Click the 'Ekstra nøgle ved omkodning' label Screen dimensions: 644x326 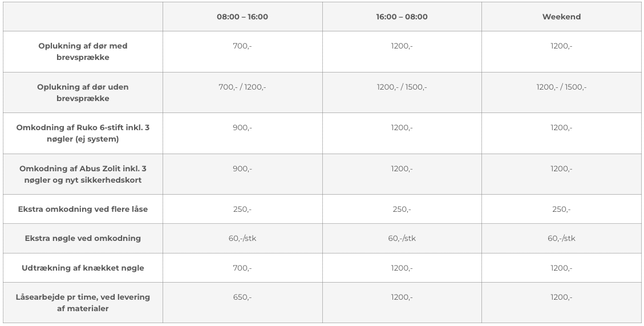[x=83, y=239]
